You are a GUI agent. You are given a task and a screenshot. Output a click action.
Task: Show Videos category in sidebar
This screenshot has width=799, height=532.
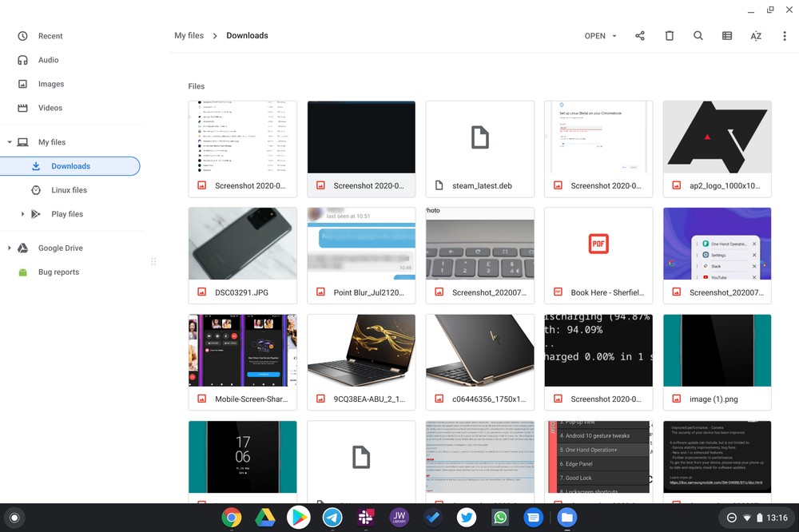(x=50, y=108)
